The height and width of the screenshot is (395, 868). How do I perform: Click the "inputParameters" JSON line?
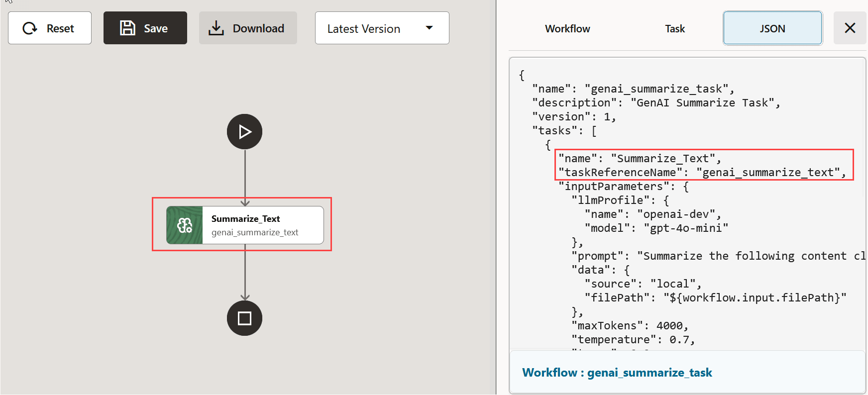[624, 186]
